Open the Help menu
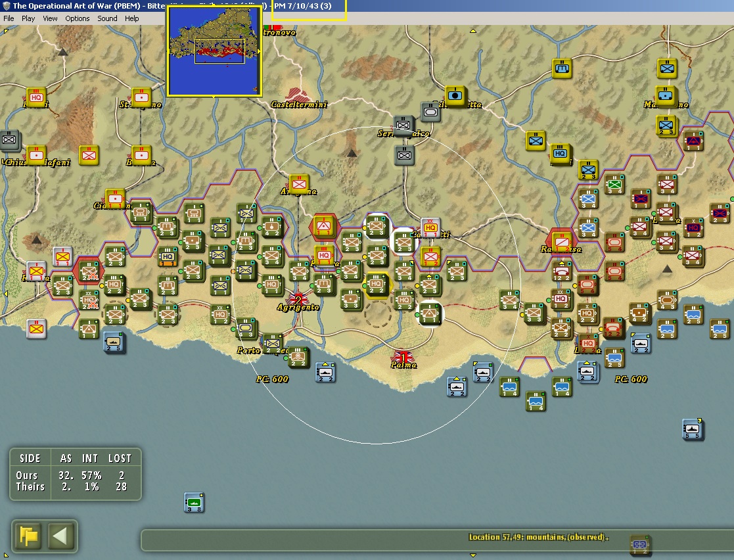Viewport: 734px width, 560px height. [x=131, y=18]
